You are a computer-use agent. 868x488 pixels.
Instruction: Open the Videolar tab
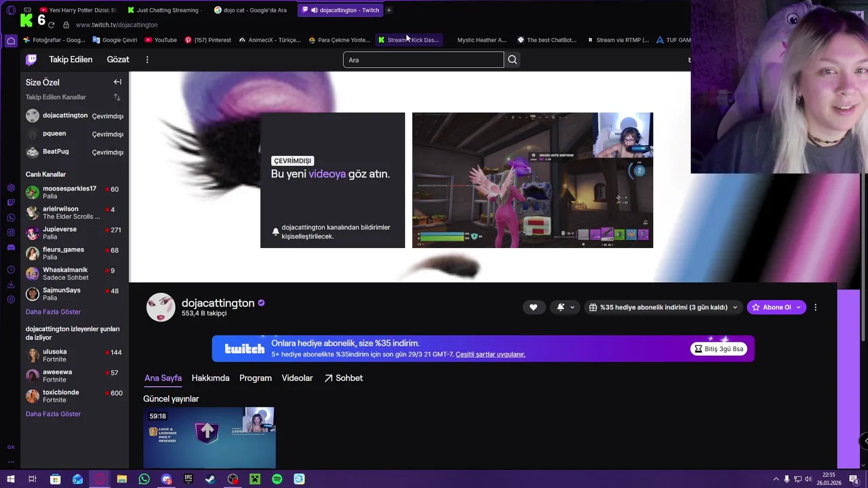point(297,378)
